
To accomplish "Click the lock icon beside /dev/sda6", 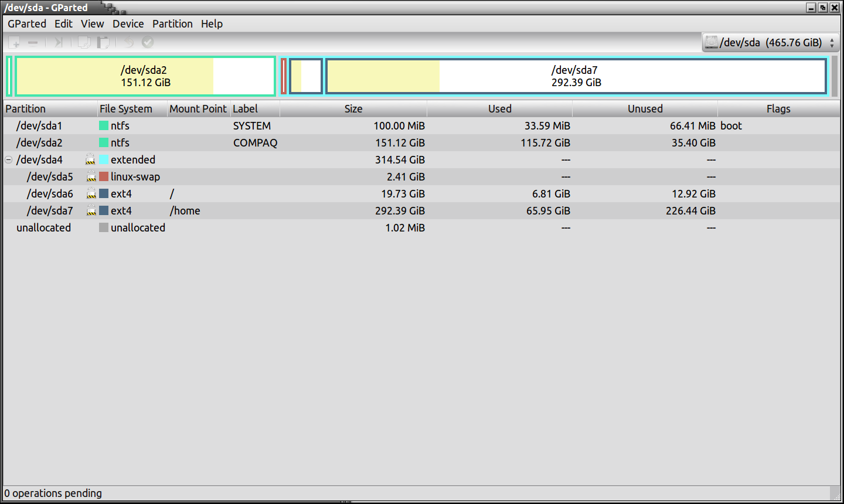I will click(91, 194).
